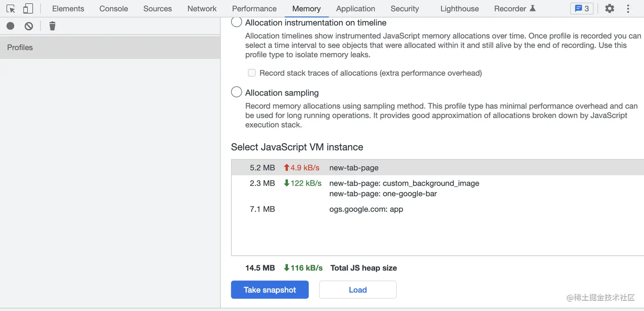Select Allocation instrumentation on timeline radio
644x311 pixels.
pyautogui.click(x=236, y=23)
